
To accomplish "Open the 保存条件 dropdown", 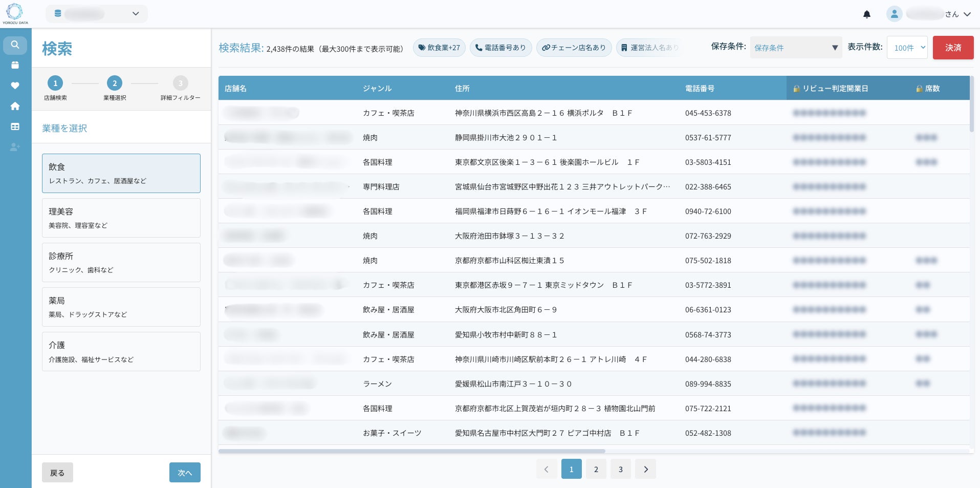I will point(796,48).
